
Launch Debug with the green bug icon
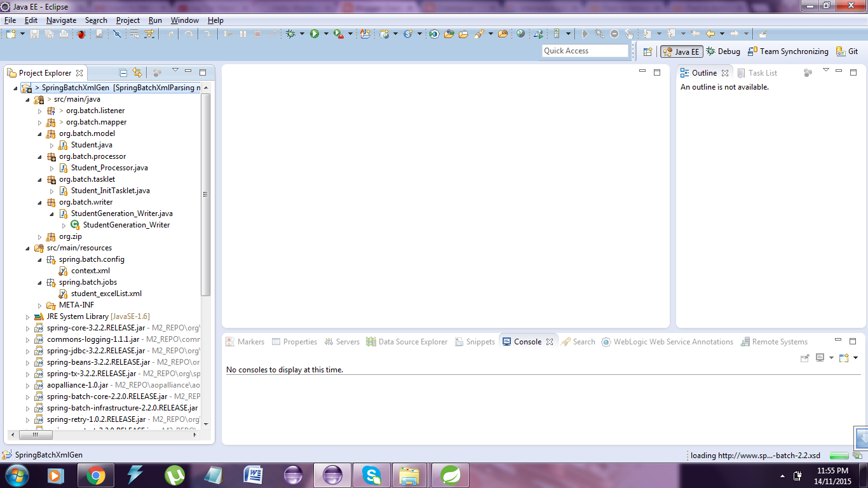[x=290, y=34]
